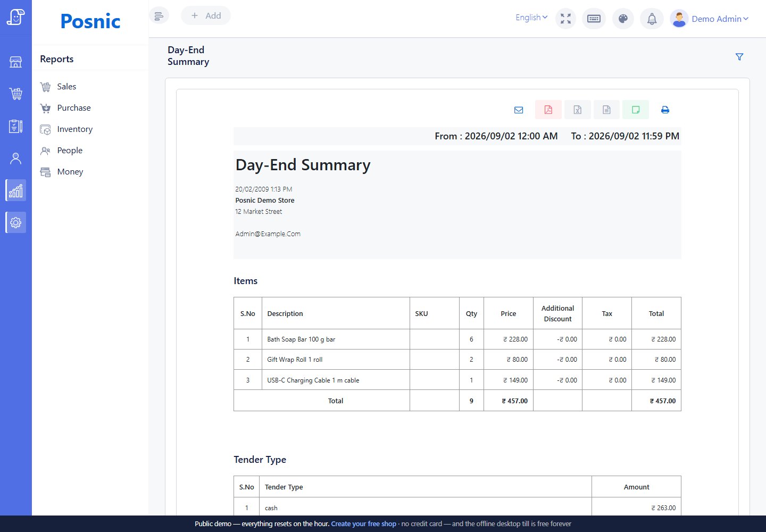
Task: Email the report with the envelope icon
Action: [519, 110]
